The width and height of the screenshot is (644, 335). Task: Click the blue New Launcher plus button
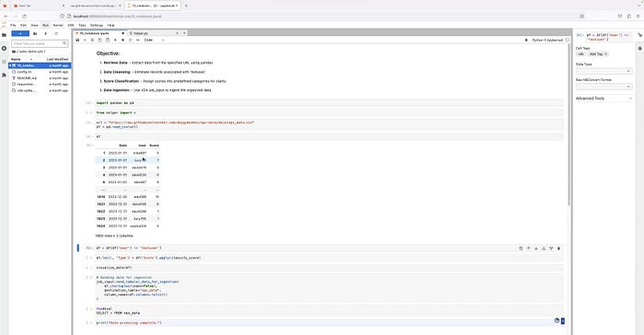point(20,34)
